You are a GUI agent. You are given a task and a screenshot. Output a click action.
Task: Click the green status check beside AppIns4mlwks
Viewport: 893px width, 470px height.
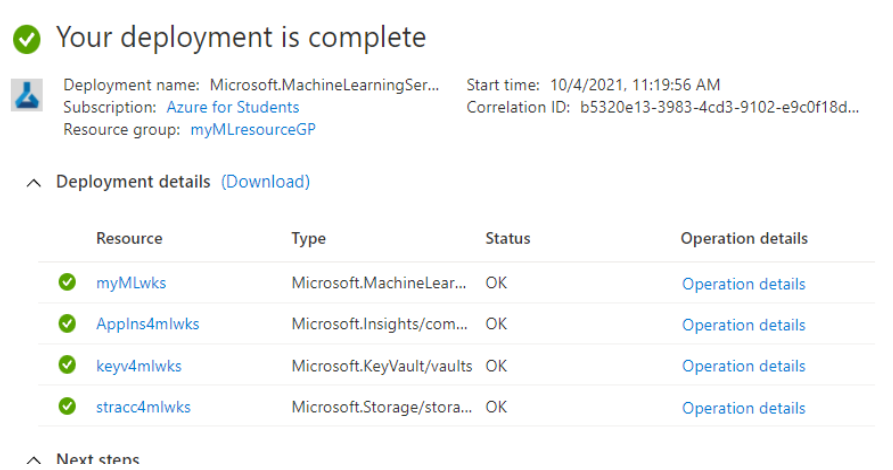(67, 323)
